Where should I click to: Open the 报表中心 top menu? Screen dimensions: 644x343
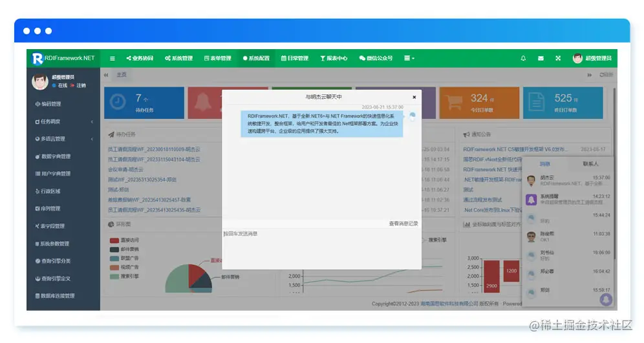tap(334, 58)
